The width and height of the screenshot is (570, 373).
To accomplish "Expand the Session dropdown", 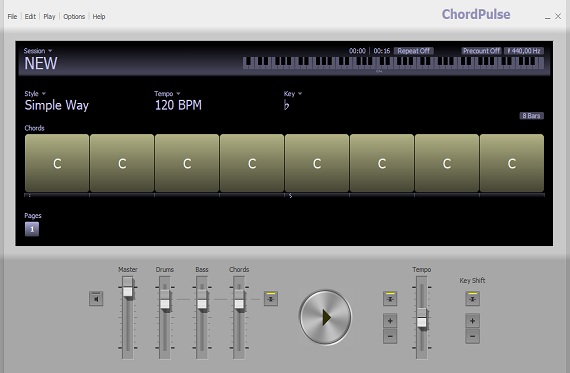I will (x=38, y=51).
